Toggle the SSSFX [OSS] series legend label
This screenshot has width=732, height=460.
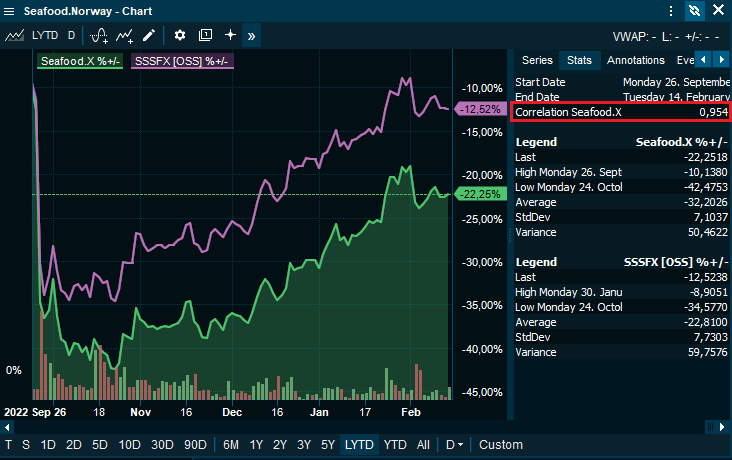[x=182, y=61]
